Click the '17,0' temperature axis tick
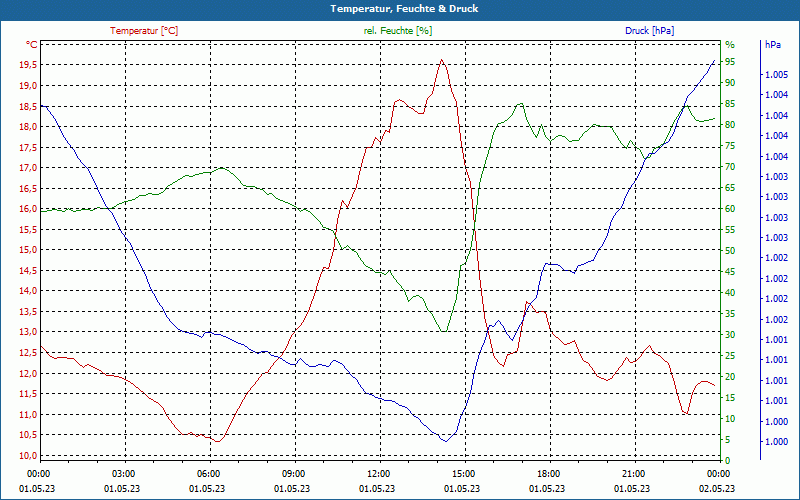The width and height of the screenshot is (800, 500). pos(28,168)
